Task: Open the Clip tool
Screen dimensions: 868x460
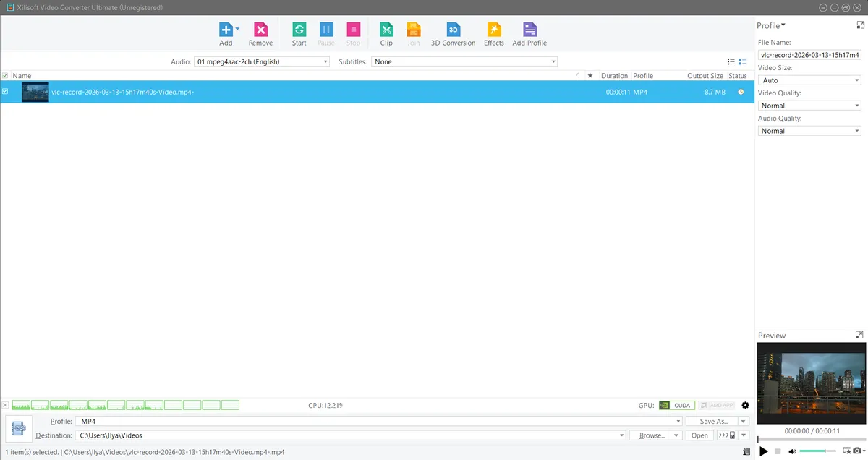Action: pyautogui.click(x=386, y=30)
